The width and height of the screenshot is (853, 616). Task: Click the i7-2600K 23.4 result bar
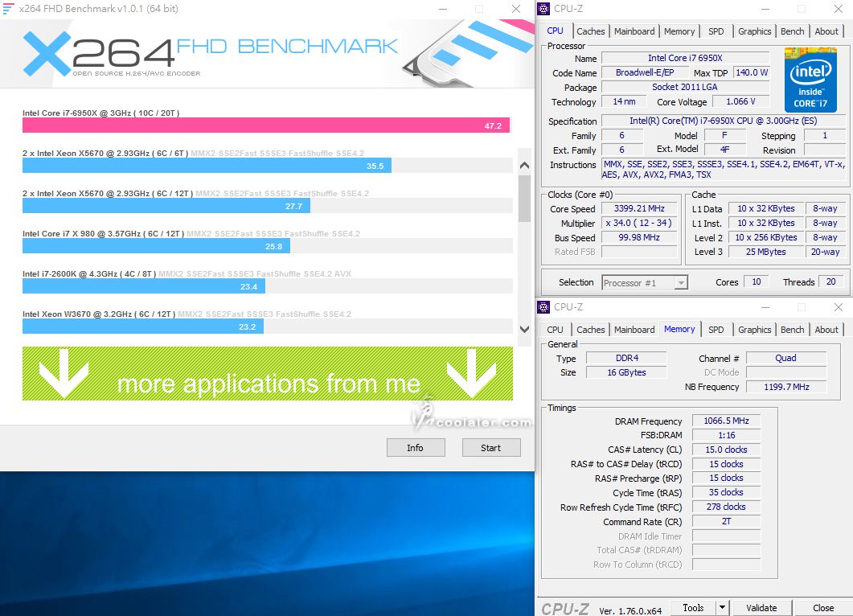click(x=144, y=286)
